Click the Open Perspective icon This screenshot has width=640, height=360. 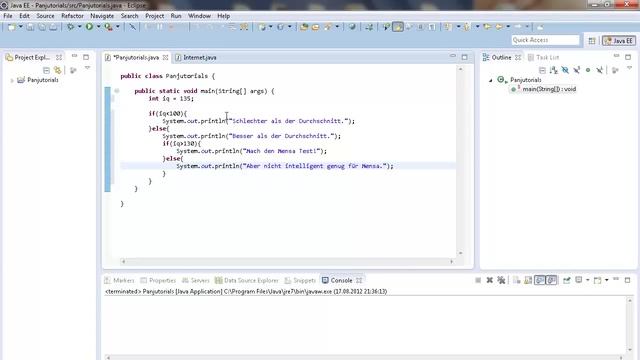592,40
